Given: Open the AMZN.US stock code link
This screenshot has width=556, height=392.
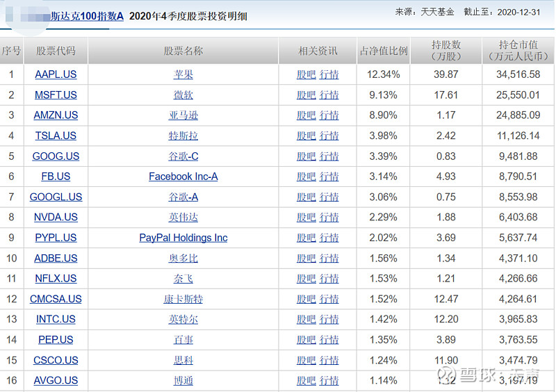Looking at the screenshot, I should pyautogui.click(x=56, y=115).
